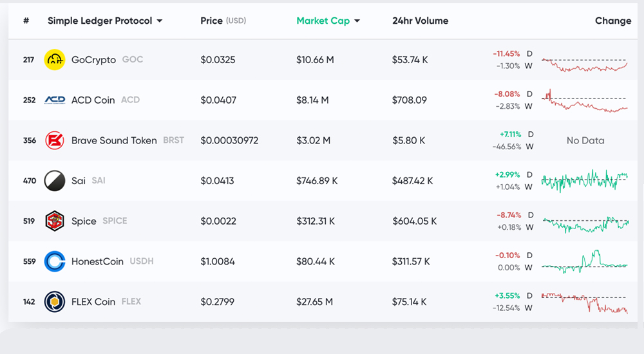Click the $80.44 K market cap
The height and width of the screenshot is (354, 644).
coord(316,261)
